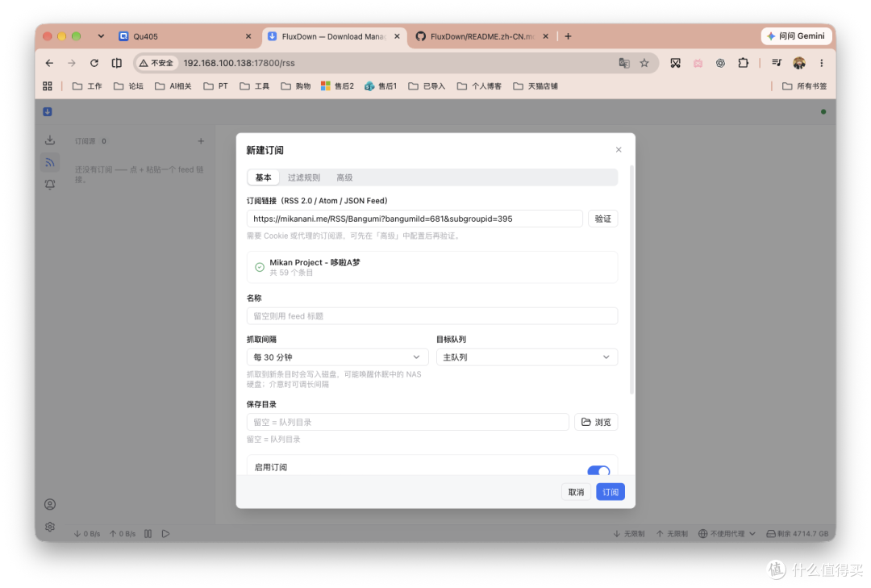Open the Chrome profile avatar
The image size is (871, 588).
click(x=798, y=63)
